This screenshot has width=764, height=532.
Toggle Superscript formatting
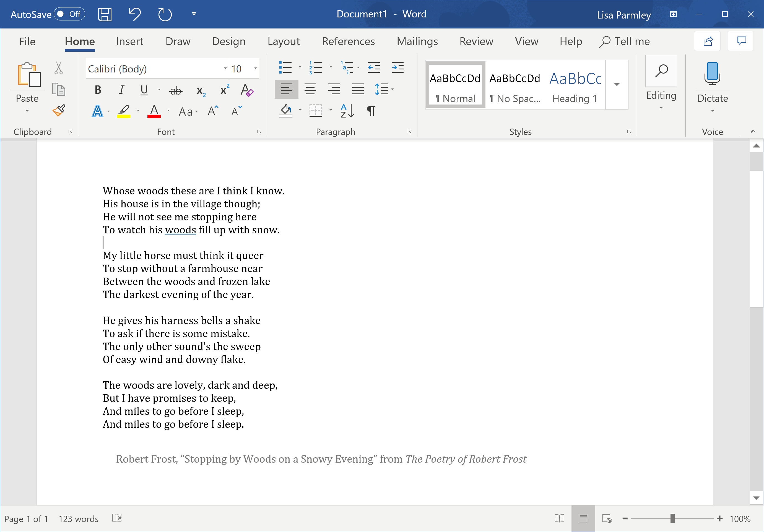click(x=225, y=90)
